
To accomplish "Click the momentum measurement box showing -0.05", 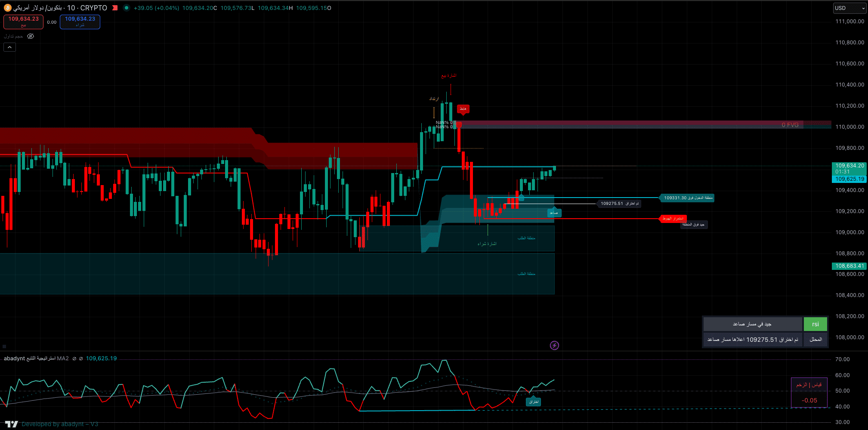I will pos(809,393).
